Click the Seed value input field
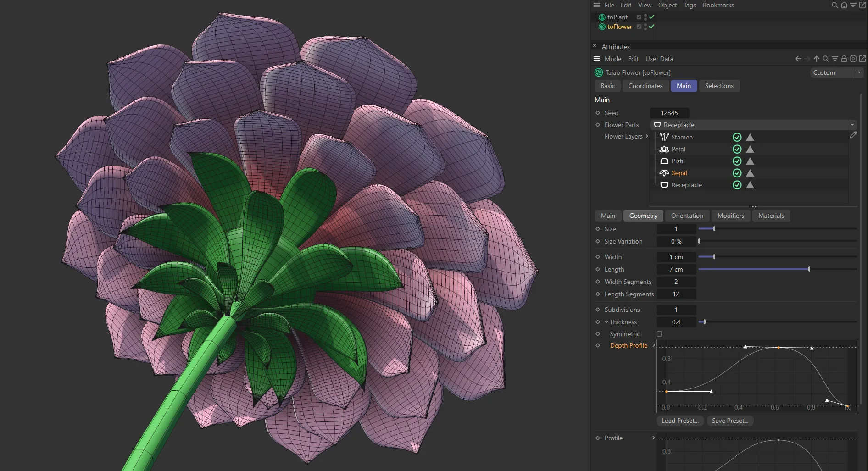This screenshot has width=868, height=471. pos(669,113)
